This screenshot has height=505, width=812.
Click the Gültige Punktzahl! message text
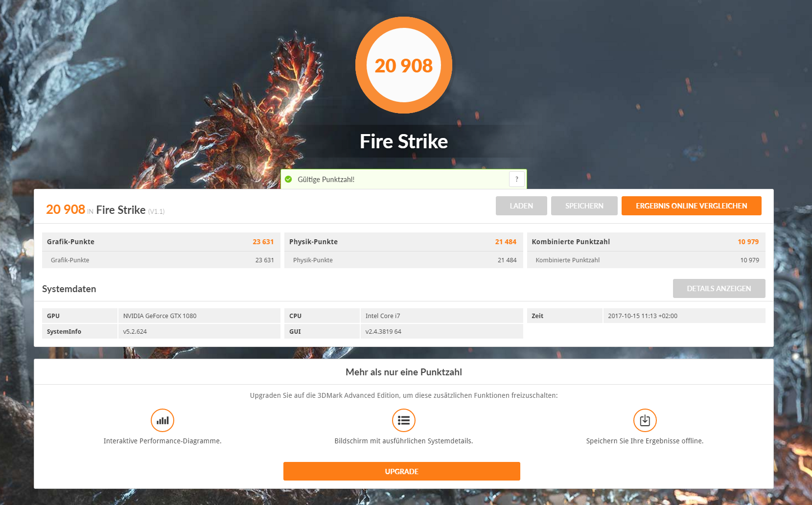pos(326,180)
